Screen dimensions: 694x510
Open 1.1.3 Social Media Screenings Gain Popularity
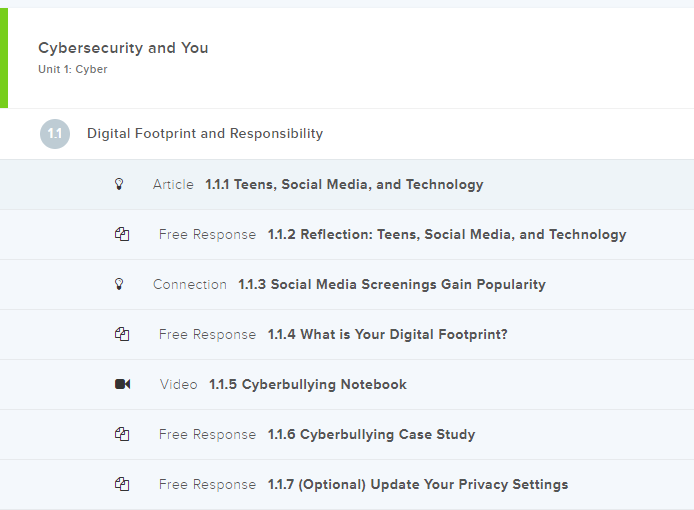pos(392,284)
